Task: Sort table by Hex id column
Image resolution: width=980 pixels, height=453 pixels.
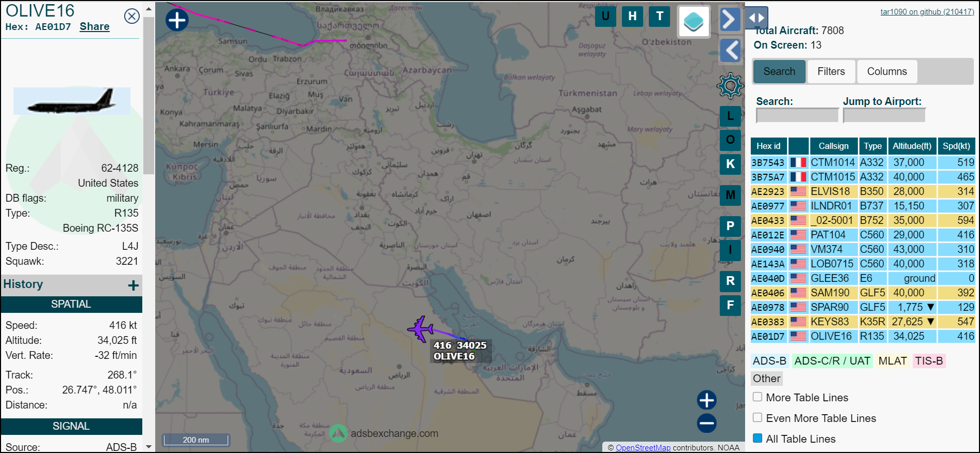Action: click(768, 146)
